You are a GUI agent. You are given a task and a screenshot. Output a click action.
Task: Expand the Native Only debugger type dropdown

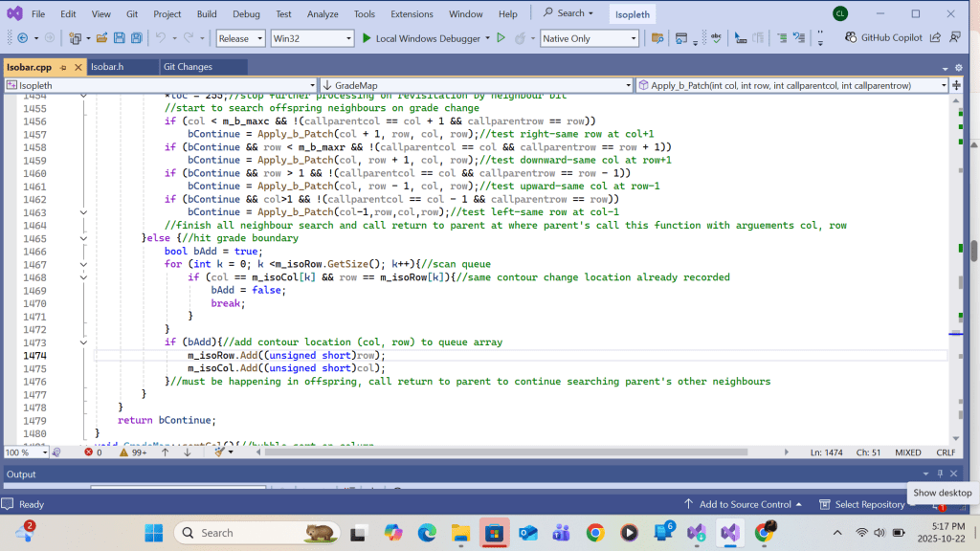589,38
